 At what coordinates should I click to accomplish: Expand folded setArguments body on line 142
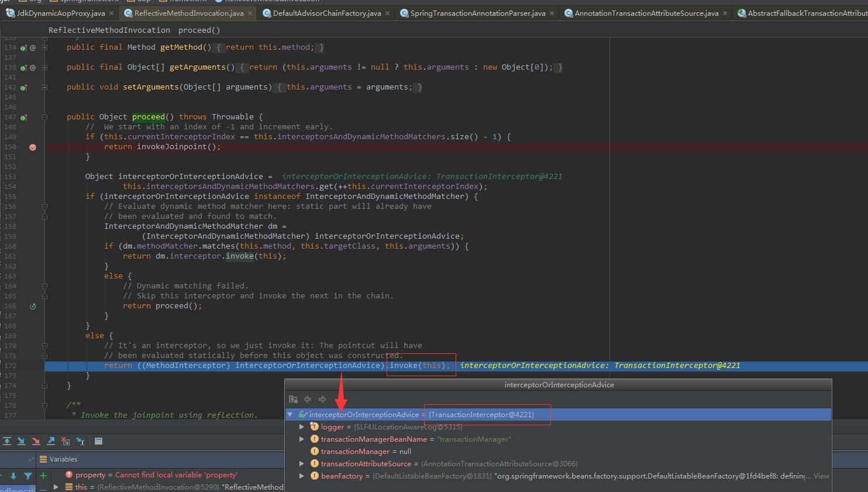[x=44, y=87]
